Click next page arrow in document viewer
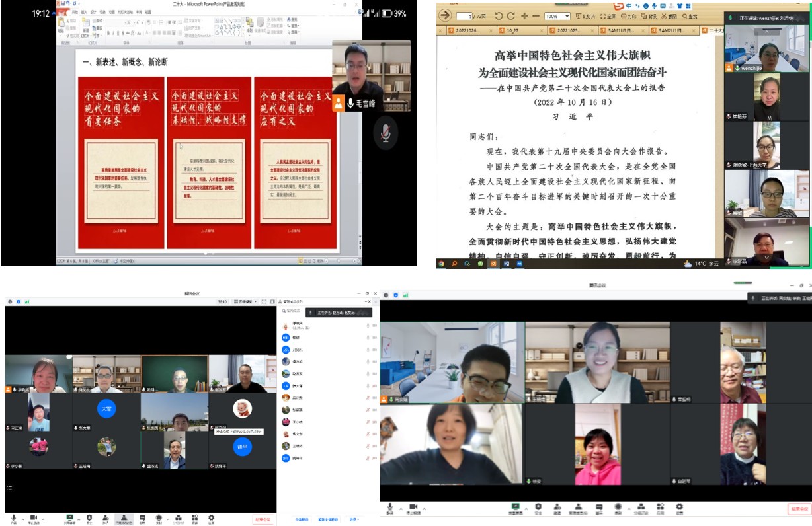This screenshot has height=526, width=812. pos(445,15)
